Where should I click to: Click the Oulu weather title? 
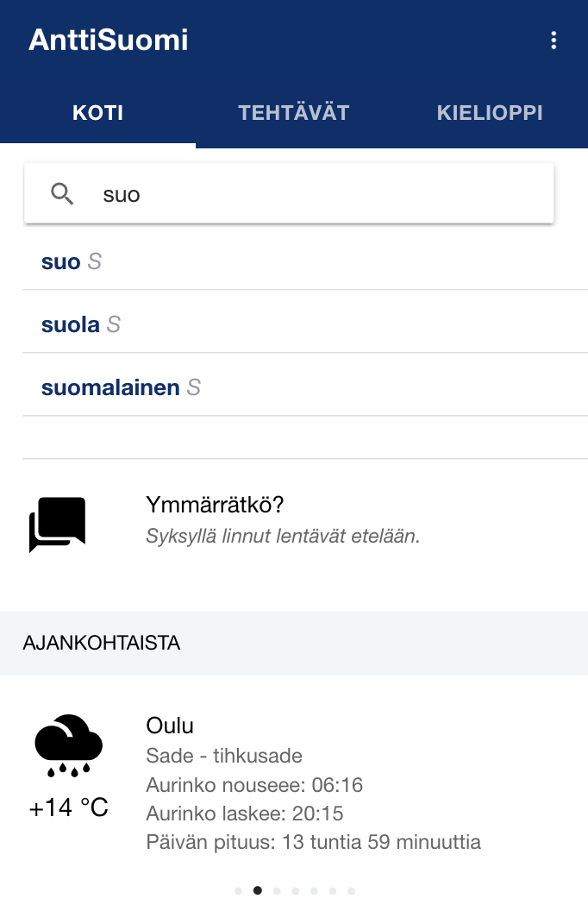(170, 726)
